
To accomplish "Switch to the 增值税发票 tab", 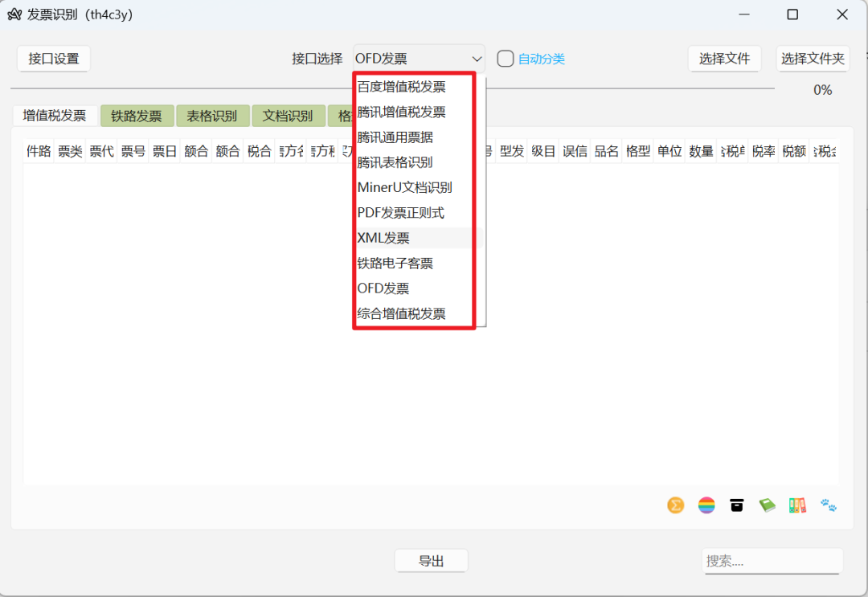I will [54, 115].
